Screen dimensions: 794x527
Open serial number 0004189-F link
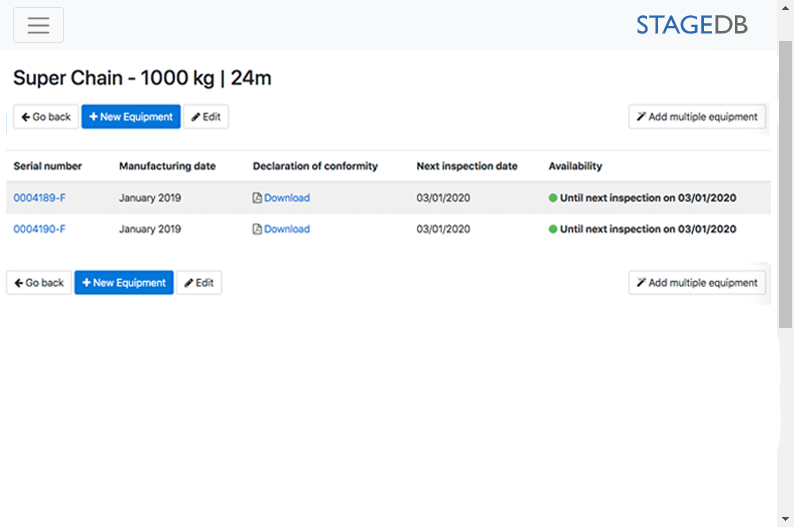click(40, 198)
